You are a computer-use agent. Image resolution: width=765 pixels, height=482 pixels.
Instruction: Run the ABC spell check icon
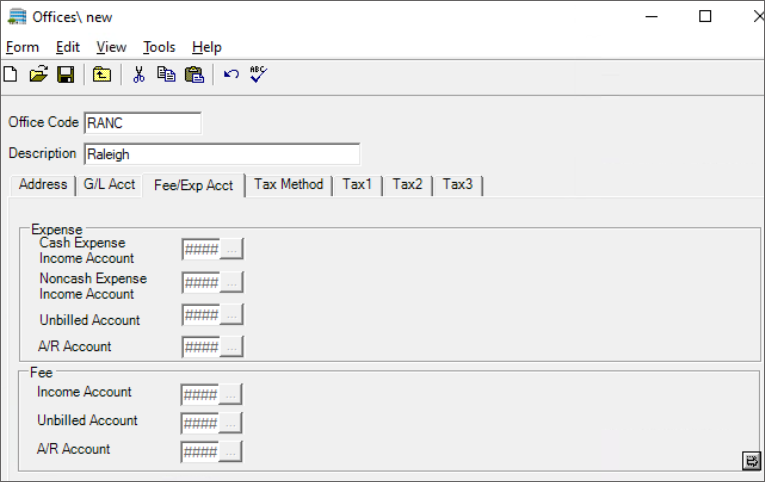click(x=259, y=74)
